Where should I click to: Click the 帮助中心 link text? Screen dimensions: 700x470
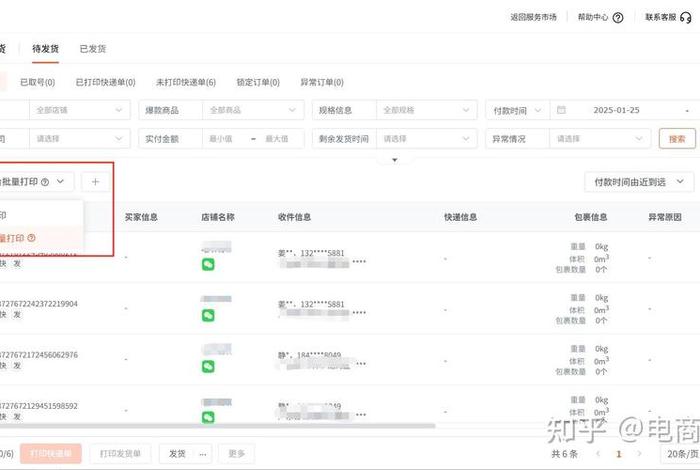tap(593, 17)
